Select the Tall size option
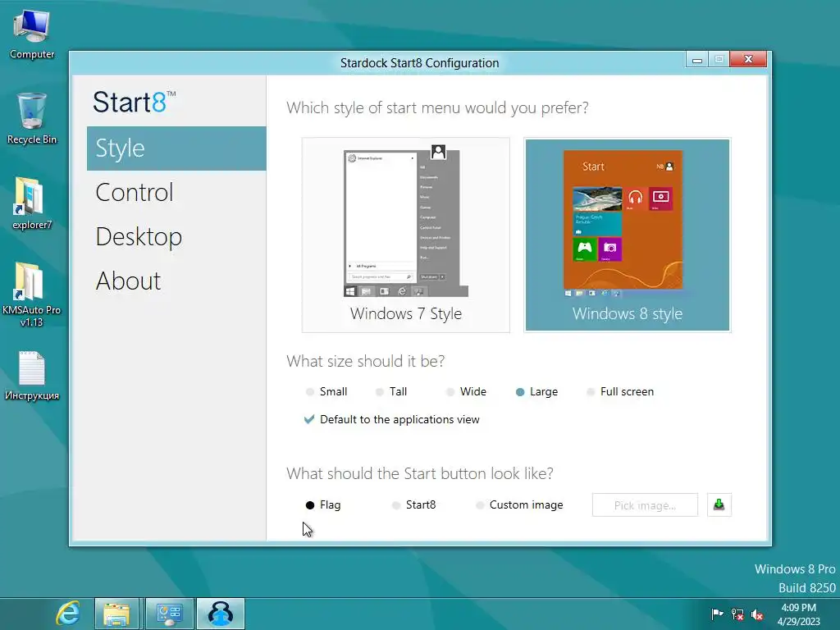The image size is (840, 630). [x=391, y=391]
